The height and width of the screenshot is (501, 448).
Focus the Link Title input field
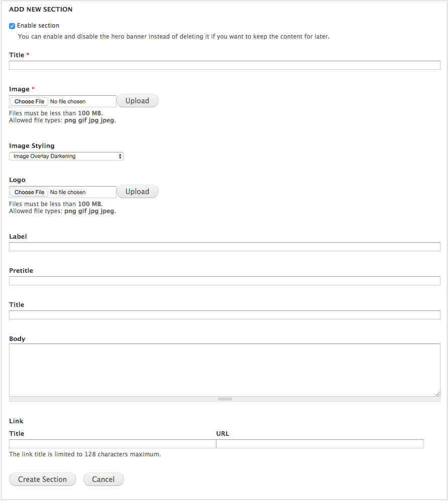(x=112, y=444)
